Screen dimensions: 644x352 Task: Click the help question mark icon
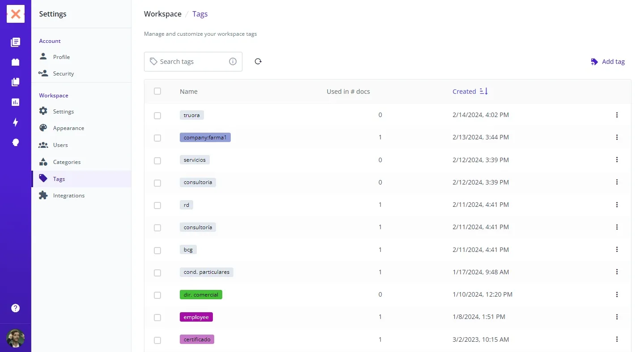(x=16, y=308)
